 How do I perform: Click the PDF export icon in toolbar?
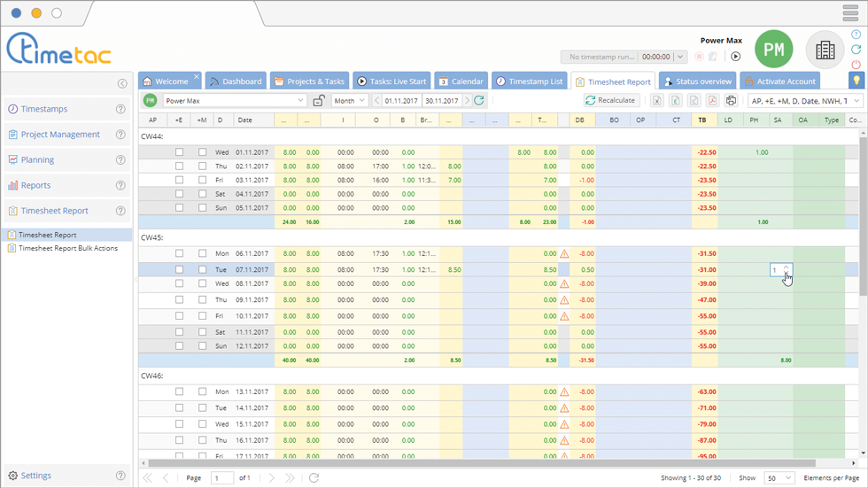click(712, 101)
